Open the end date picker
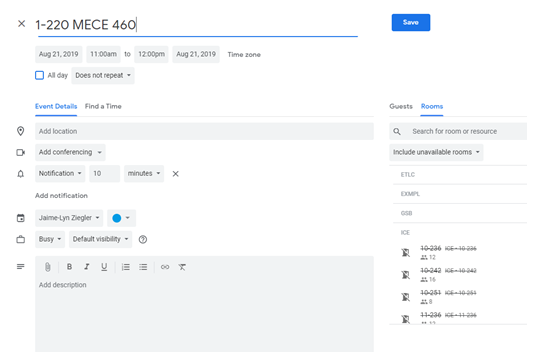 pyautogui.click(x=196, y=54)
